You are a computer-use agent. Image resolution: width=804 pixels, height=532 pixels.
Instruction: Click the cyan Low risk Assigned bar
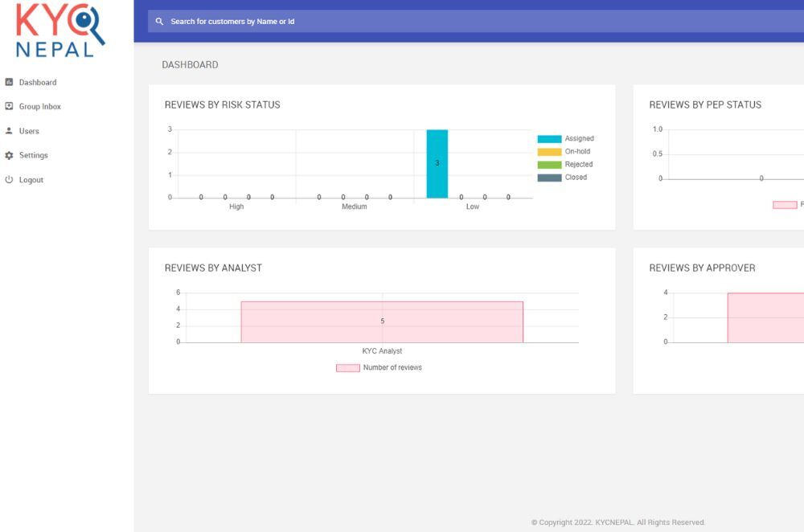click(x=437, y=164)
